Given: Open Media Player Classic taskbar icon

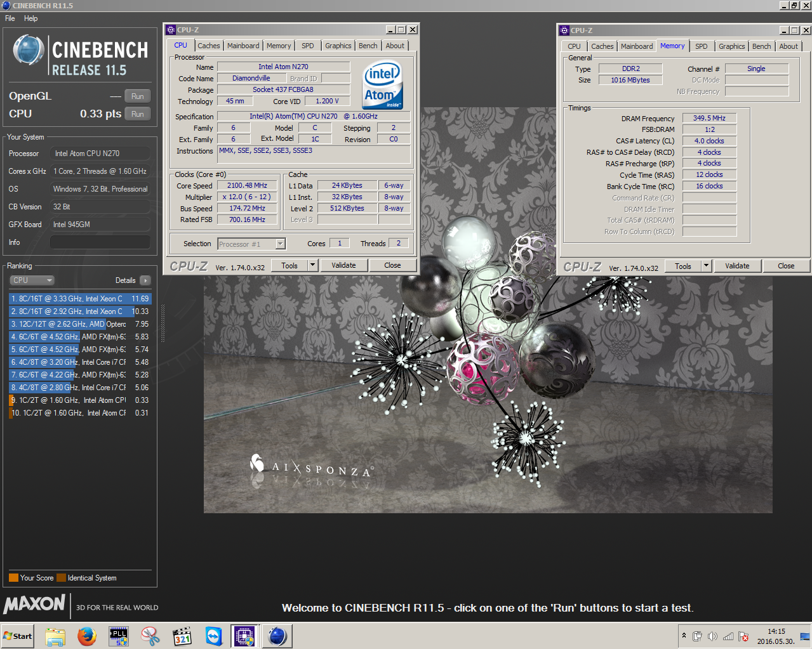Looking at the screenshot, I should pos(182,636).
